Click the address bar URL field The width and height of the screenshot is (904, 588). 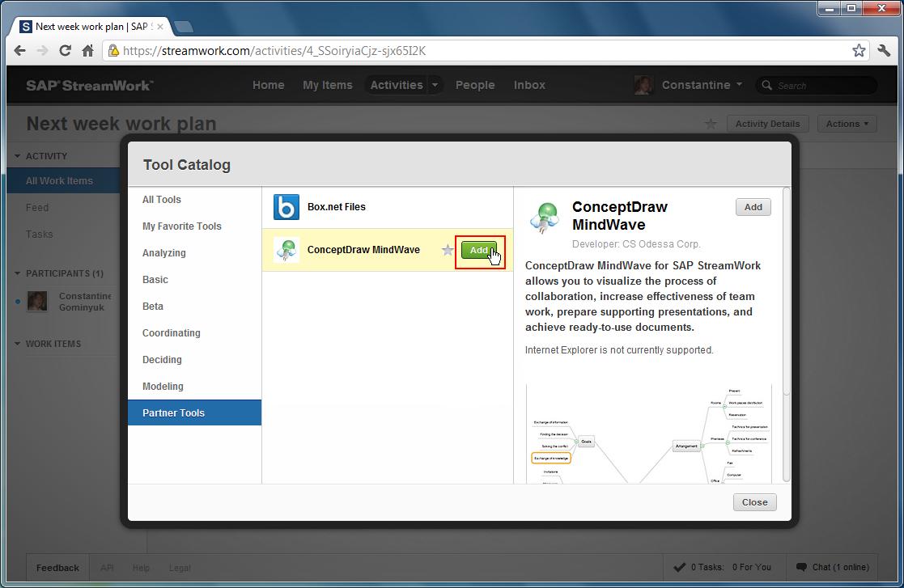point(484,51)
